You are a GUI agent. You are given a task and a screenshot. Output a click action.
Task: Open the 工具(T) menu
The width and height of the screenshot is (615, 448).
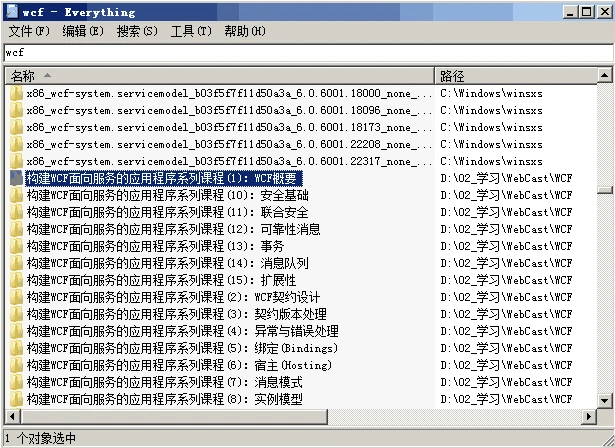pos(191,31)
